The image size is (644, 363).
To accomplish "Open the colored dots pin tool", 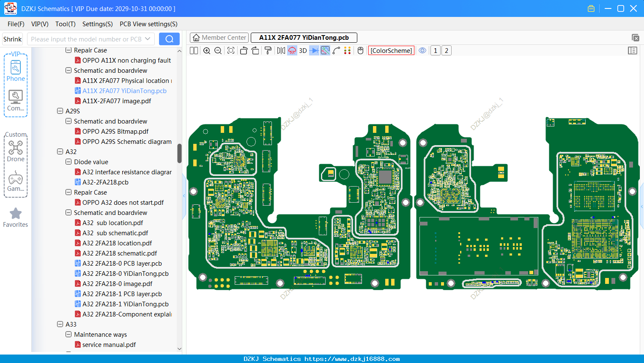I will 348,51.
